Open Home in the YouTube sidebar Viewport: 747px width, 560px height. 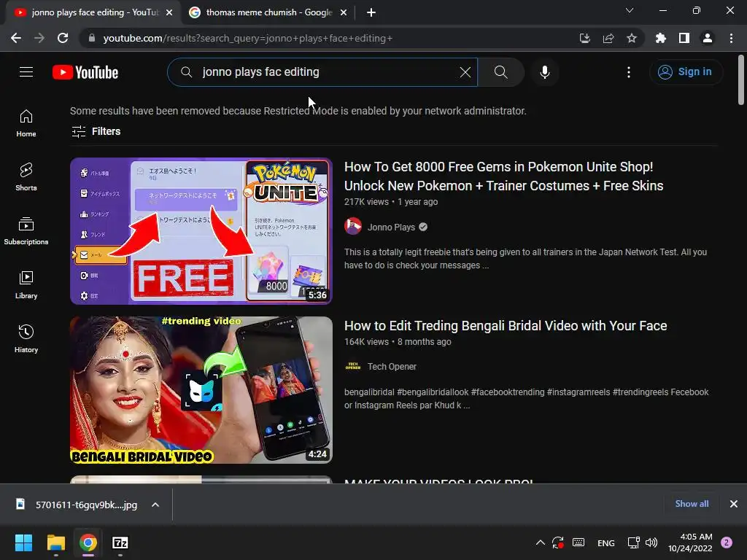26,122
